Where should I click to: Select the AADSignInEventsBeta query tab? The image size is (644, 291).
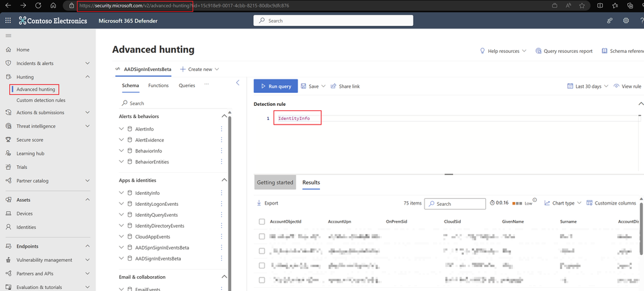coord(144,70)
